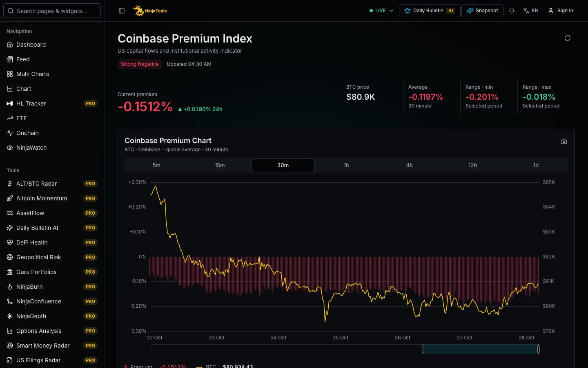Select the 30m timeframe tab
Screen dimensions: 588x368
tap(283, 165)
